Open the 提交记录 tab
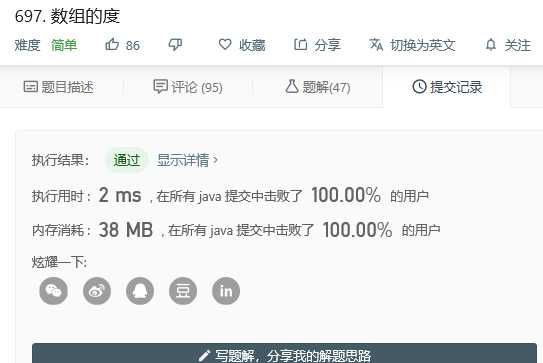Viewport: 543px width, 363px height. (x=447, y=87)
